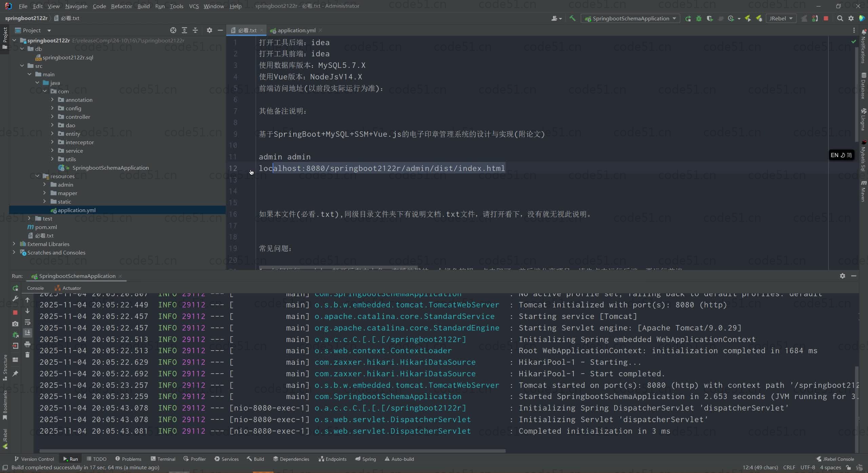
Task: Open the Refactor menu
Action: point(121,6)
